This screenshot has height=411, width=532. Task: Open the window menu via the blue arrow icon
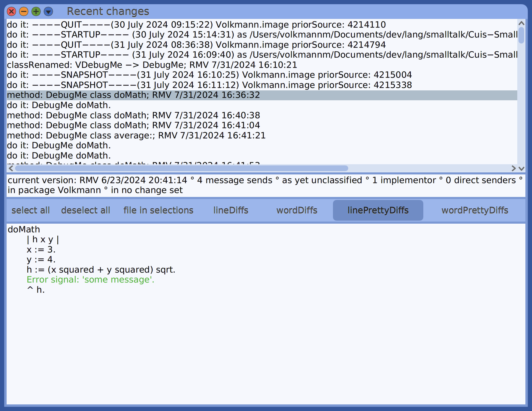[48, 12]
